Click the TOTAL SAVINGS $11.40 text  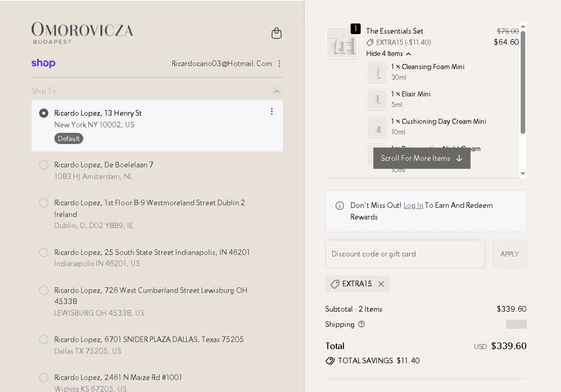coord(379,361)
